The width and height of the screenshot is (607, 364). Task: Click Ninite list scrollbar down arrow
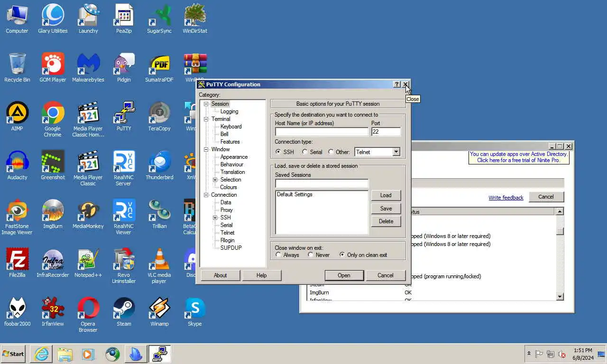click(x=560, y=296)
